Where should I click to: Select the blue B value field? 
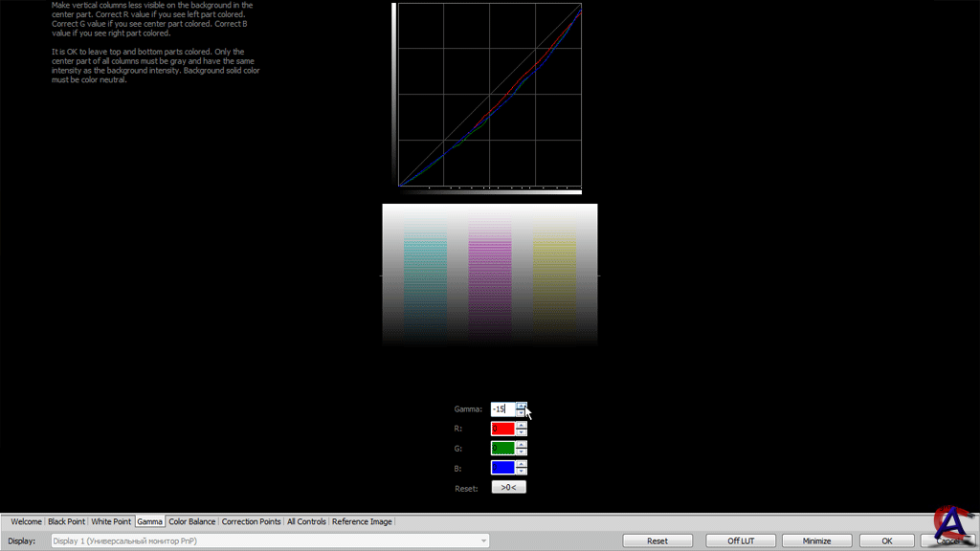tap(502, 468)
